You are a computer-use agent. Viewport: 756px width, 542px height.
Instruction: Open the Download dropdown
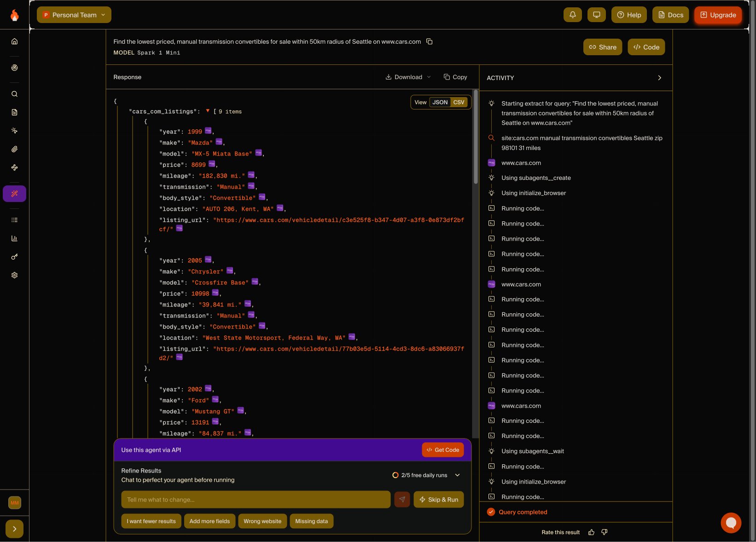(x=408, y=77)
